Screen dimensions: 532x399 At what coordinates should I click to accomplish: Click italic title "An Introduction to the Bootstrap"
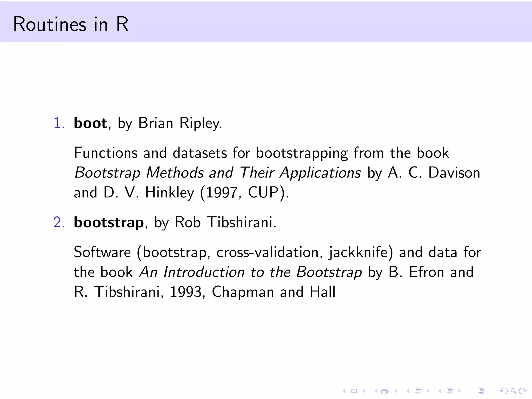[251, 272]
